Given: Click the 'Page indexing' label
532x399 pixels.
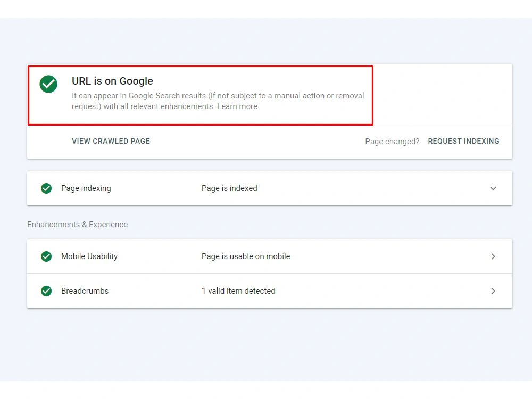Looking at the screenshot, I should click(x=86, y=188).
